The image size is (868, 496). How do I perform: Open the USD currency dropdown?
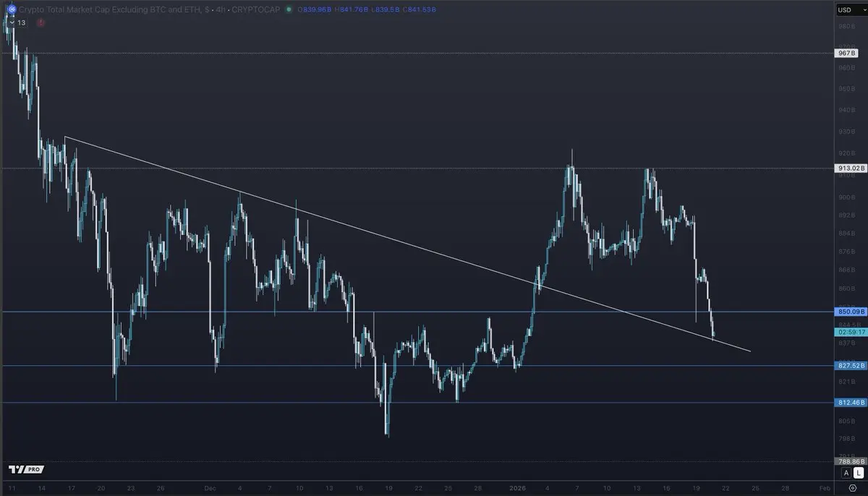[850, 10]
